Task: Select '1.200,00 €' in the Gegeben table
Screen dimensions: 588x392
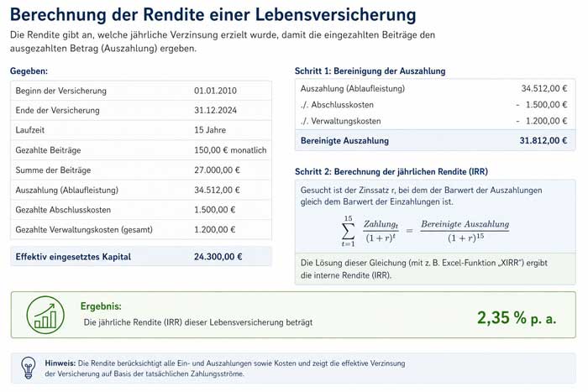Action: click(x=214, y=230)
